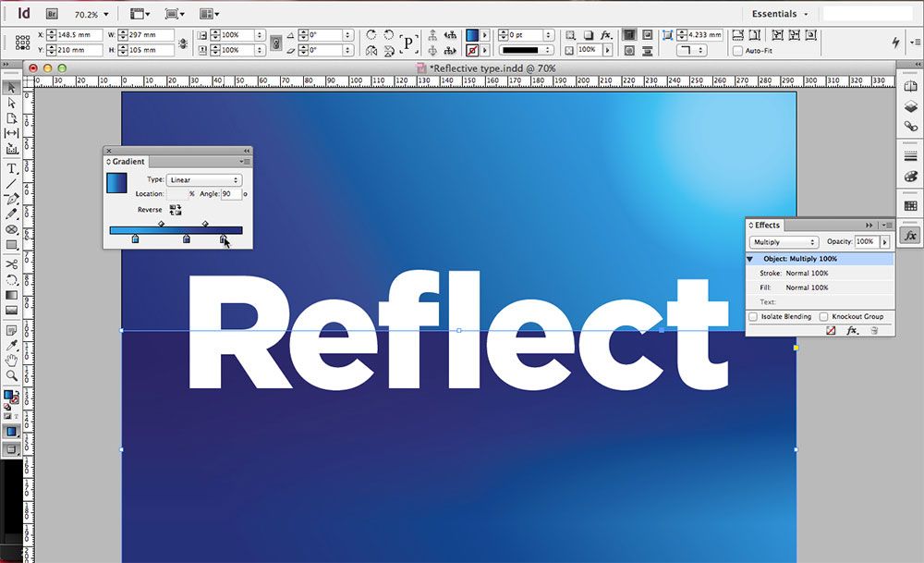Image resolution: width=924 pixels, height=563 pixels.
Task: Open the Multiply blend mode dropdown
Action: point(783,241)
